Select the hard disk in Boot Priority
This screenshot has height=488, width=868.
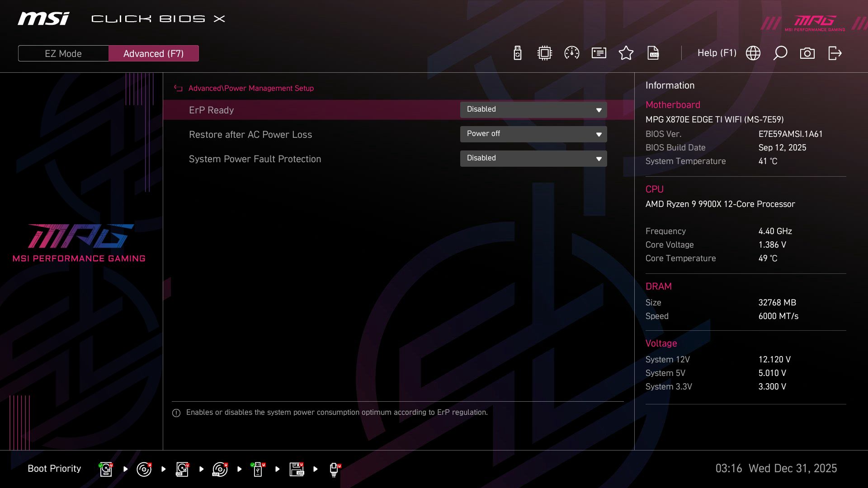click(105, 469)
